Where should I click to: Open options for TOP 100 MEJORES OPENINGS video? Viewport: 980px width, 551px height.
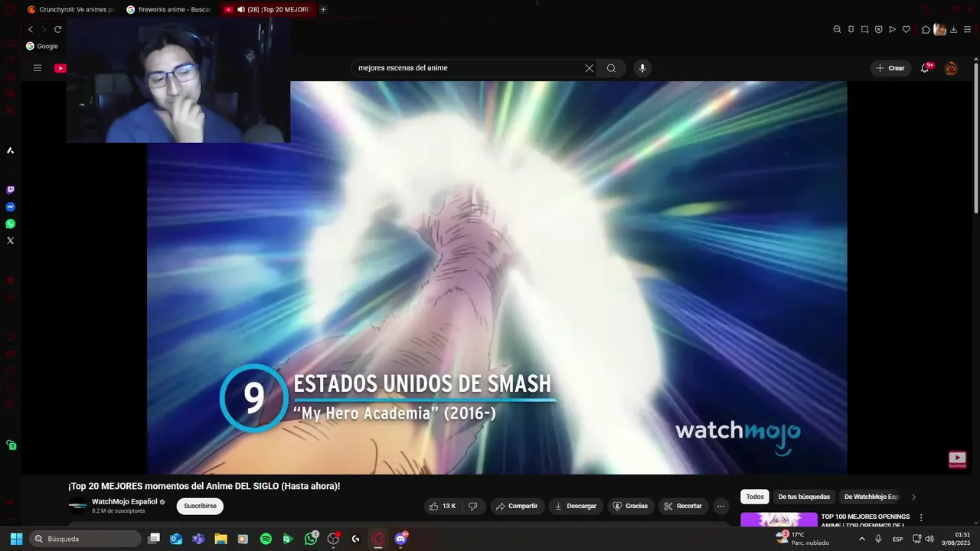(921, 518)
